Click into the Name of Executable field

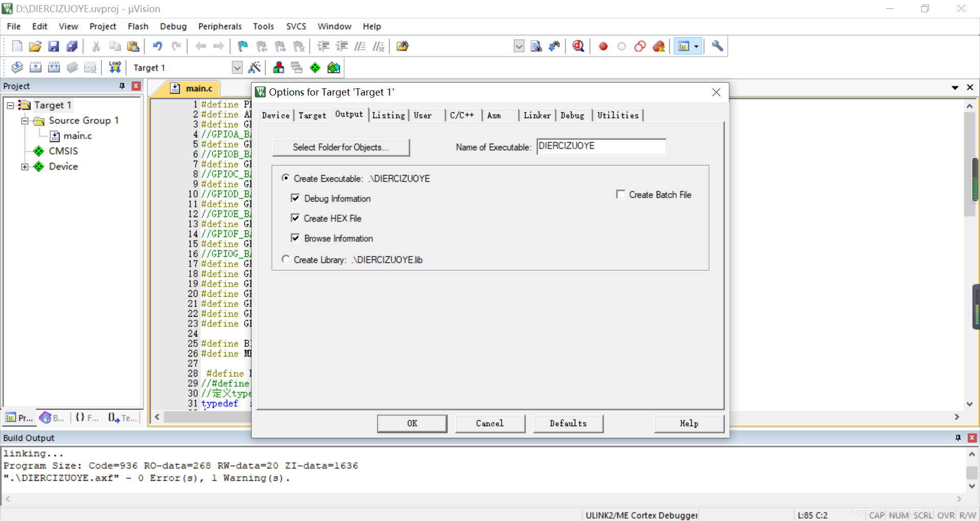601,147
